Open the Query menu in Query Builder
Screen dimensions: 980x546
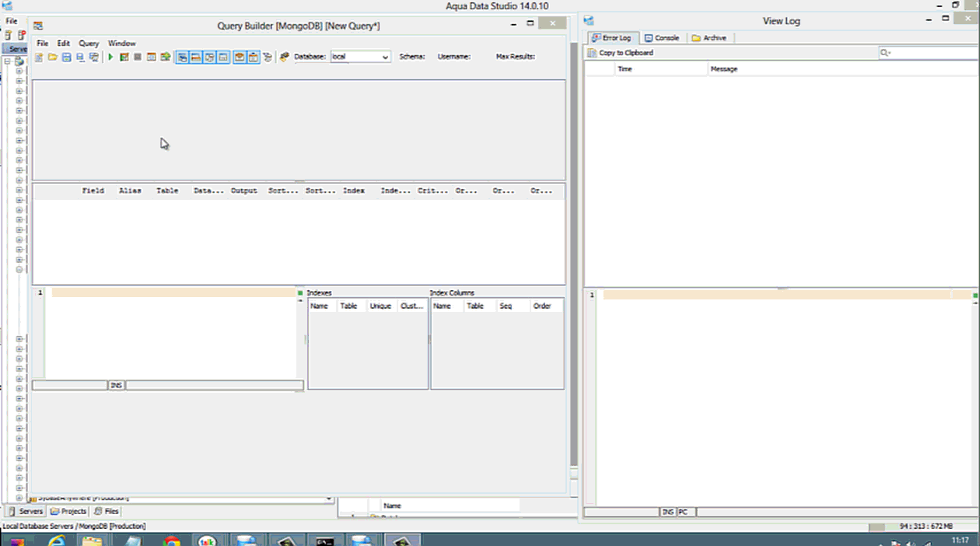pos(89,44)
